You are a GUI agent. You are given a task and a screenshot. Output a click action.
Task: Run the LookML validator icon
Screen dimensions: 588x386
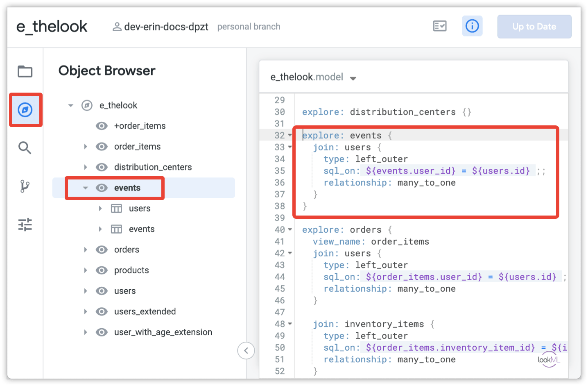click(440, 26)
